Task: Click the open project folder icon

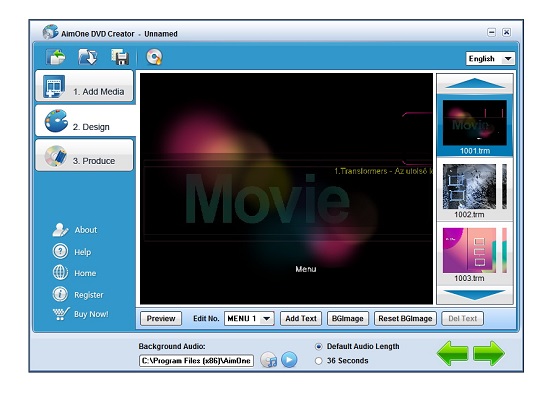Action: tap(88, 57)
